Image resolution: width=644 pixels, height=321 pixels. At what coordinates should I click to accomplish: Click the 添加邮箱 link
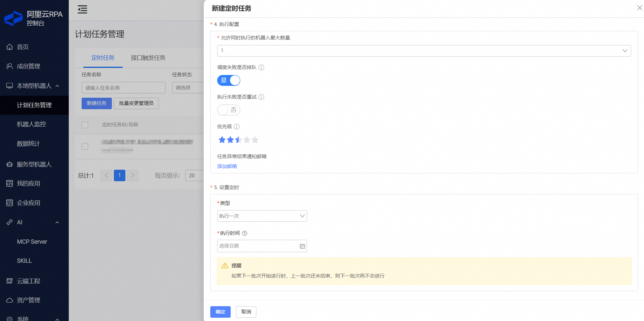coord(227,166)
